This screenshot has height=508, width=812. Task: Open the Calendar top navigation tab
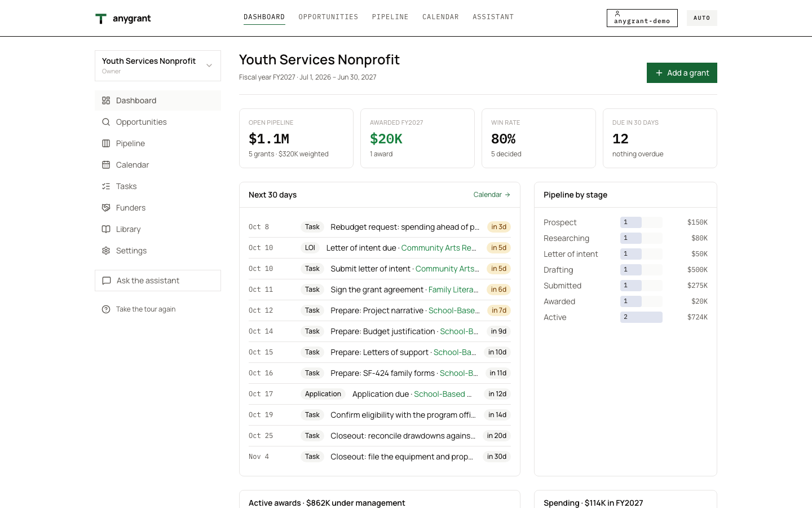tap(441, 17)
